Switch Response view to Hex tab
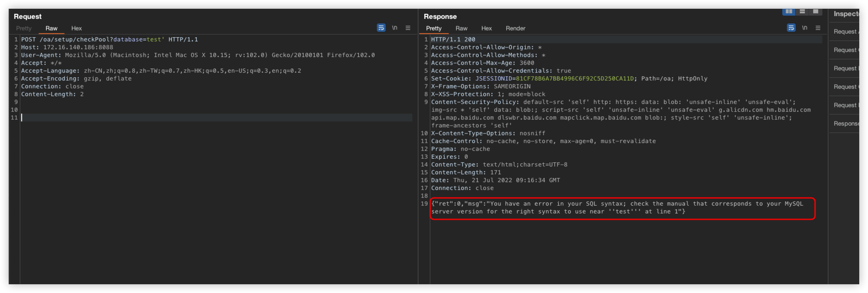 (486, 29)
